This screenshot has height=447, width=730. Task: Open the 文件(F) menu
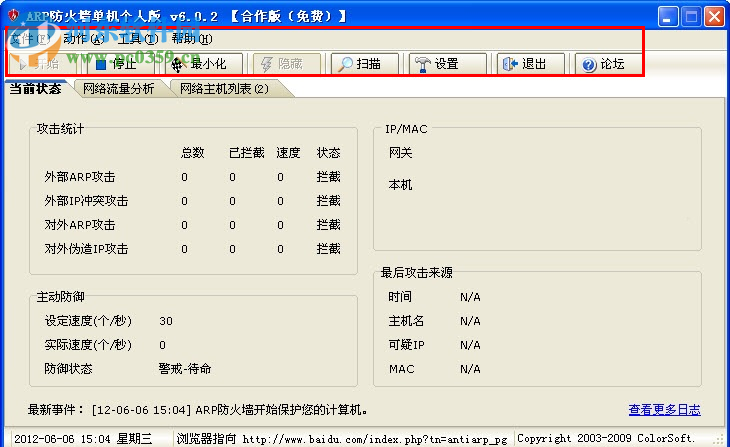point(30,39)
